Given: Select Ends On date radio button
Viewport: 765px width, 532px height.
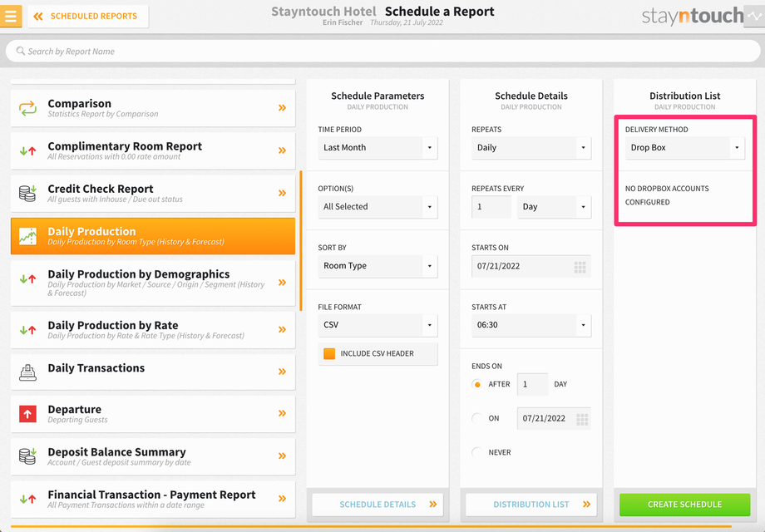Looking at the screenshot, I should [477, 418].
